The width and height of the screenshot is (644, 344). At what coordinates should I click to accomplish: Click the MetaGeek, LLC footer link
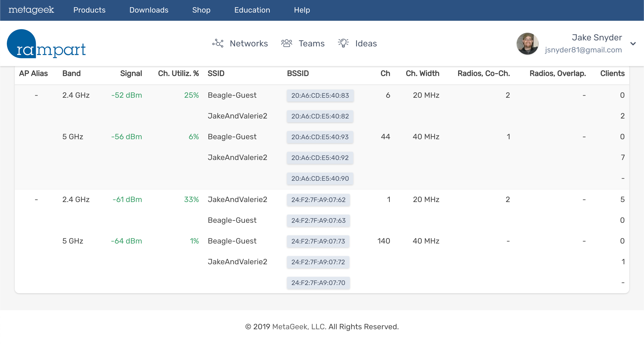coord(299,327)
